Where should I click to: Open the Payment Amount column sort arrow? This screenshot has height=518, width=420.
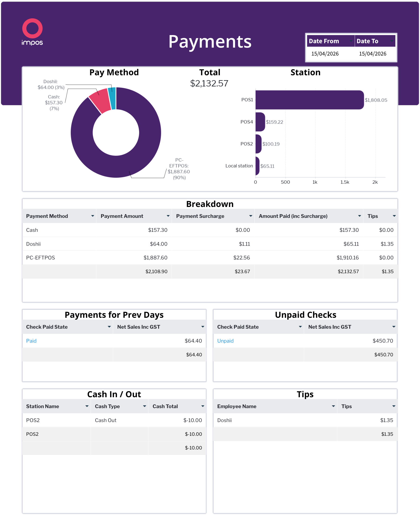[168, 216]
